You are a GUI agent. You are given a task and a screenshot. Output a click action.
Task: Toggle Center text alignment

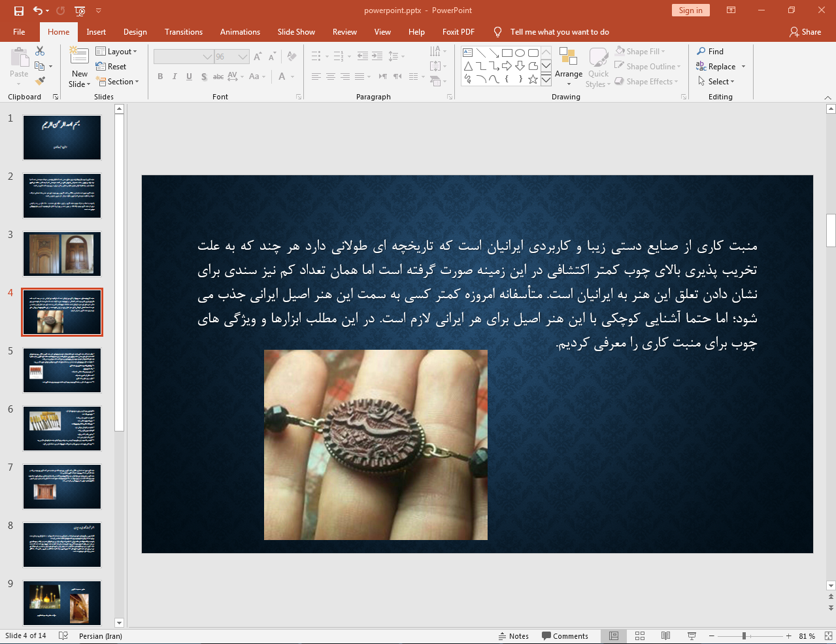pyautogui.click(x=331, y=76)
